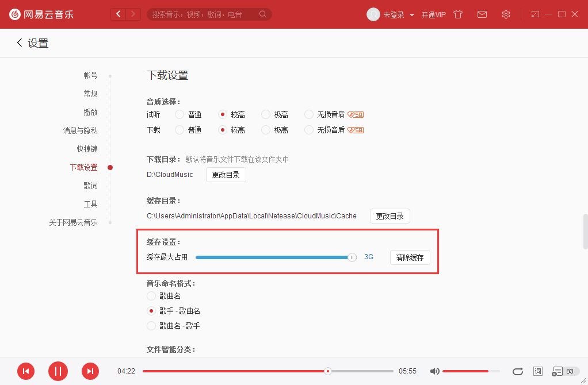Open the message envelope icon
This screenshot has height=385, width=588.
pyautogui.click(x=482, y=14)
